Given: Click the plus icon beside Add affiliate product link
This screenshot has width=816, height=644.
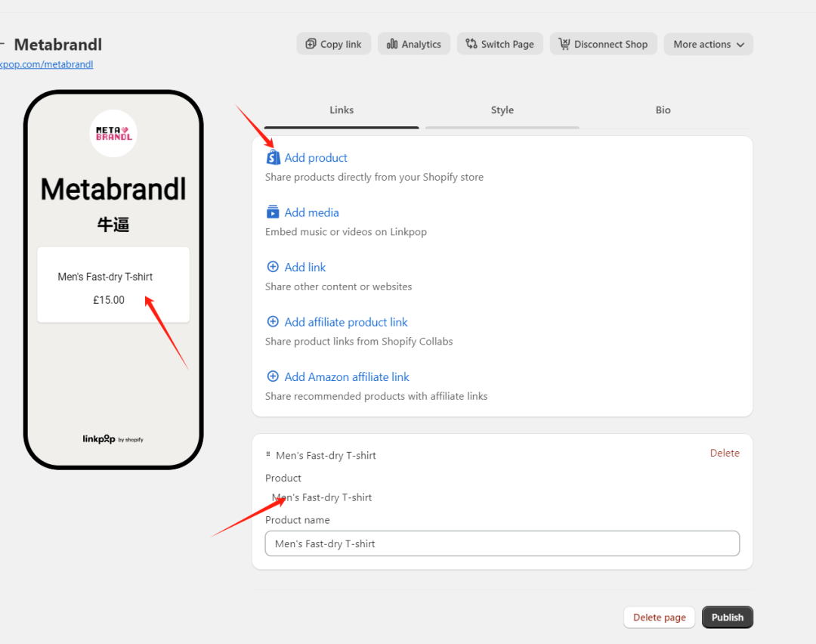Looking at the screenshot, I should tap(273, 322).
